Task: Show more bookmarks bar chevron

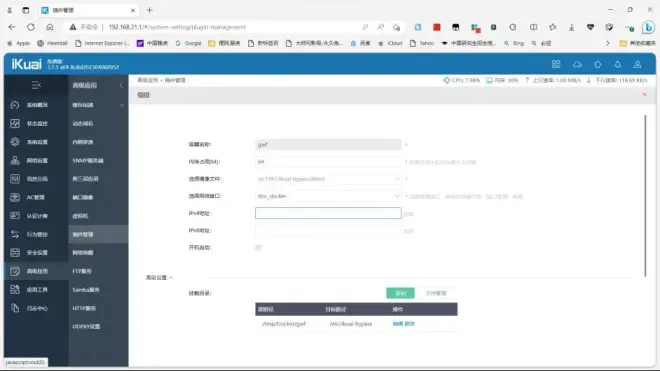Action: (x=607, y=43)
